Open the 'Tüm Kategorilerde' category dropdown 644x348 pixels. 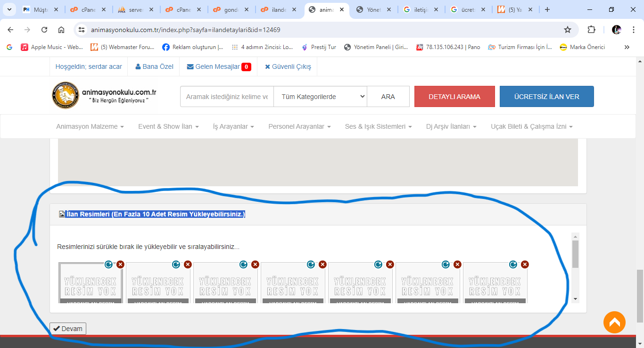pyautogui.click(x=320, y=96)
